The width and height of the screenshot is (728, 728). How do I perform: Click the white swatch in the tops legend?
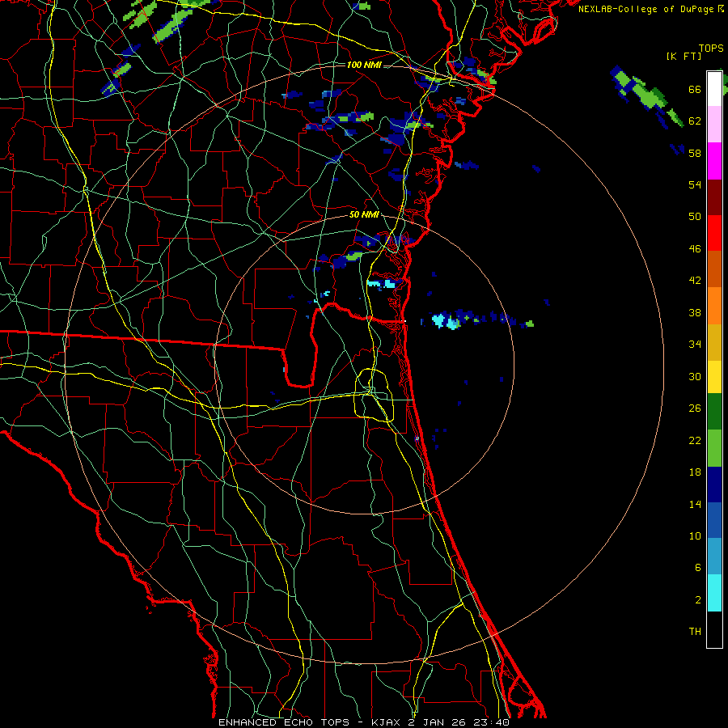click(x=714, y=89)
